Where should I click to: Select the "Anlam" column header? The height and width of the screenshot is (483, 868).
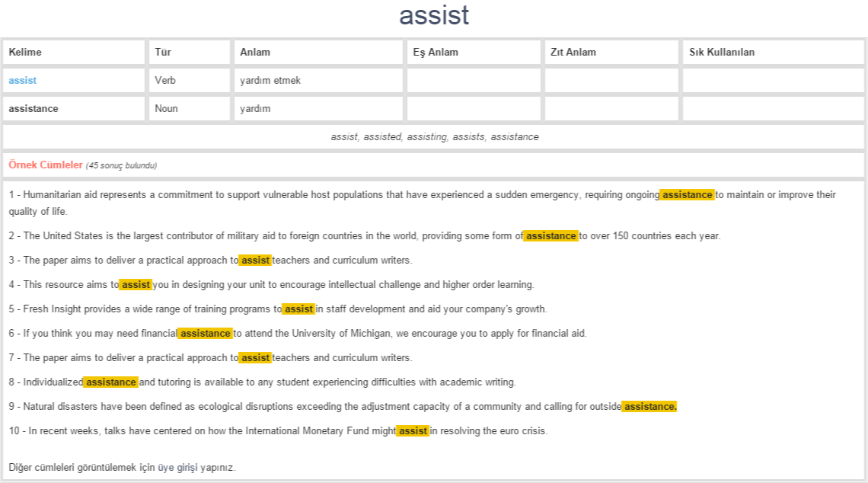tap(255, 52)
